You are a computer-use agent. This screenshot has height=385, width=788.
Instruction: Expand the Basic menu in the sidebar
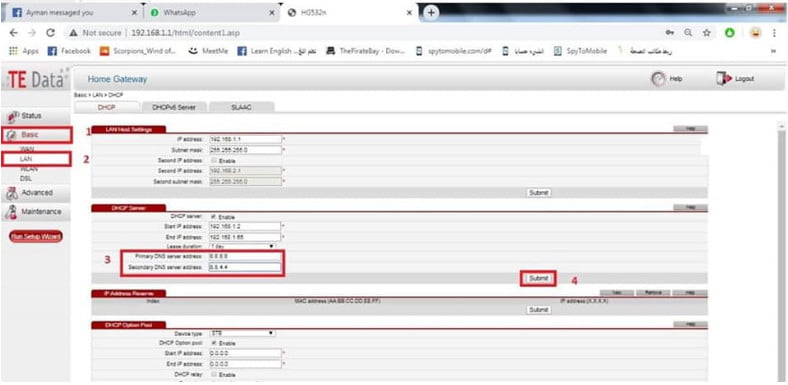click(x=36, y=135)
